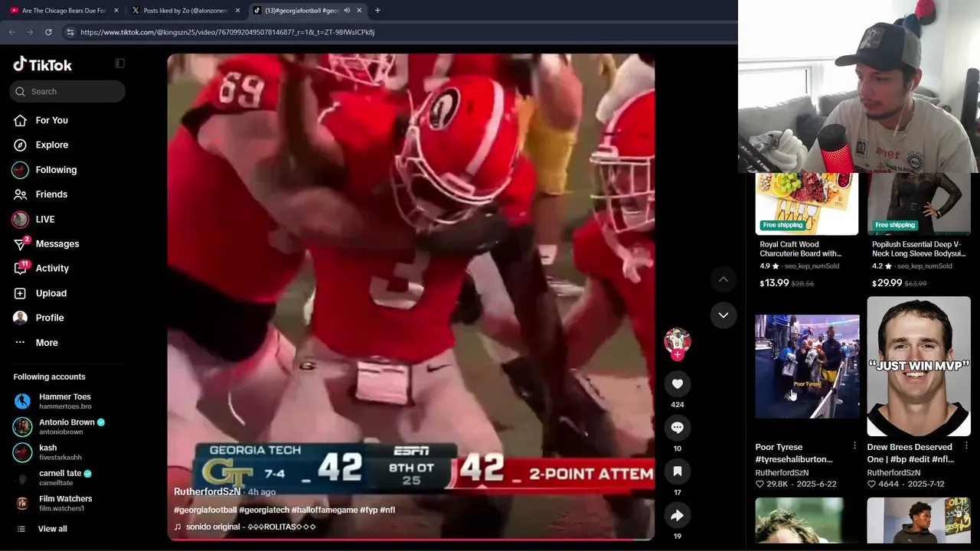Go to previous video with up arrow
Screen dimensions: 980x551
pyautogui.click(x=724, y=279)
